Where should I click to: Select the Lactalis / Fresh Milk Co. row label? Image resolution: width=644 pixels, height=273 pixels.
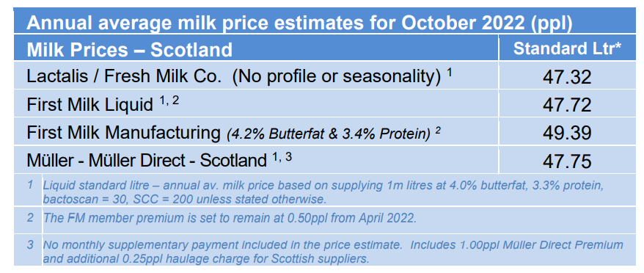pyautogui.click(x=122, y=76)
